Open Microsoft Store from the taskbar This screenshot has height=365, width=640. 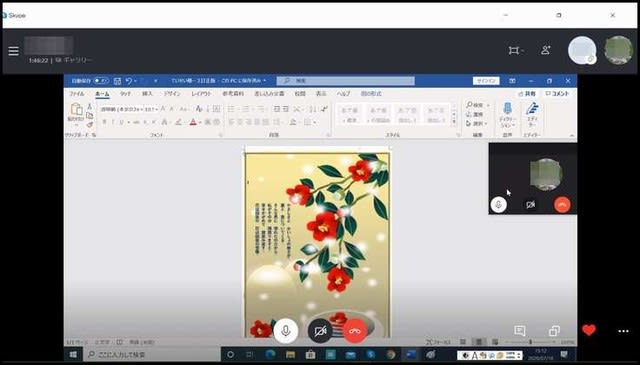[310, 354]
